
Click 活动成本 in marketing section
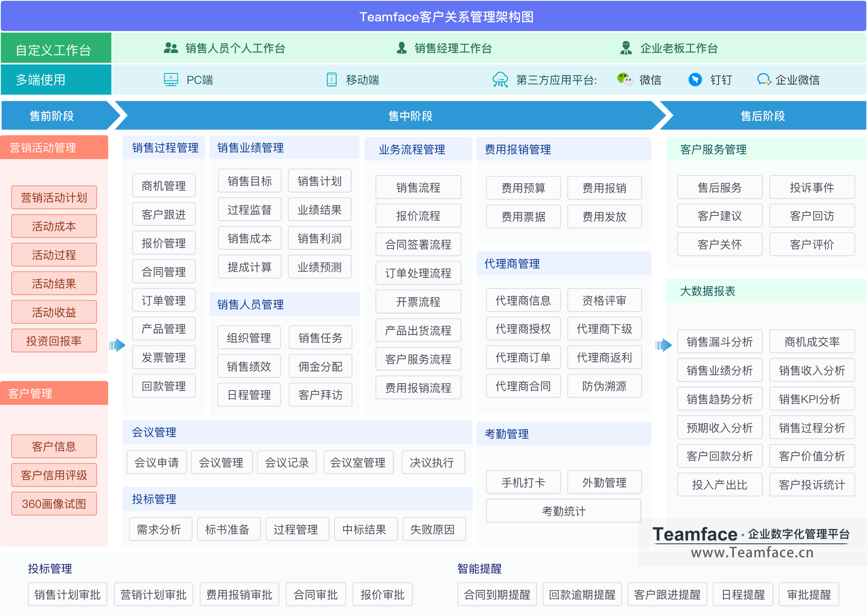click(54, 226)
